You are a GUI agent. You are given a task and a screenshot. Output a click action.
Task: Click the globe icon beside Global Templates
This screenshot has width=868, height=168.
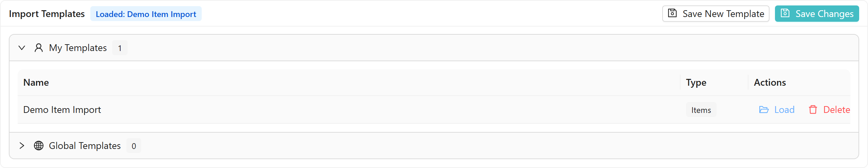[x=39, y=146]
